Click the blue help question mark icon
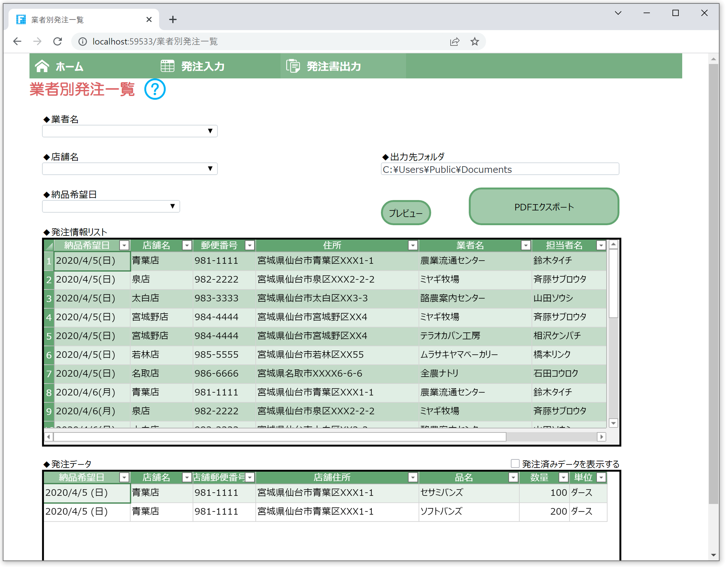 point(155,89)
